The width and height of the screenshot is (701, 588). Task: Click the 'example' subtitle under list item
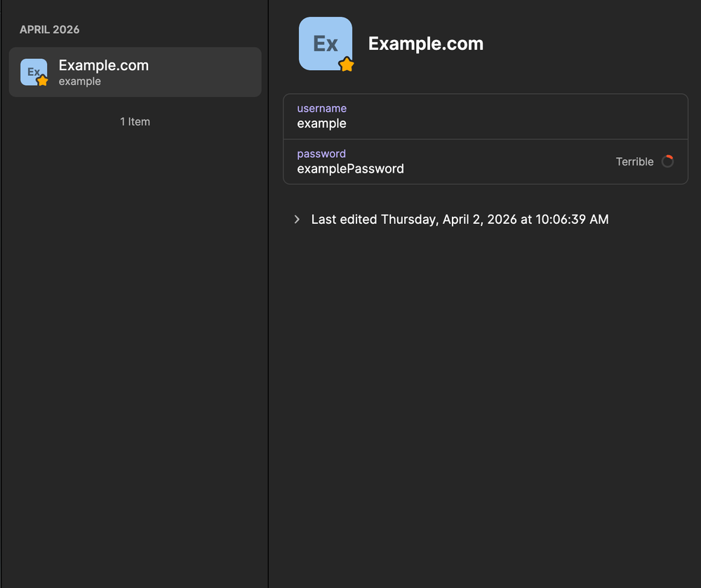[x=80, y=81]
